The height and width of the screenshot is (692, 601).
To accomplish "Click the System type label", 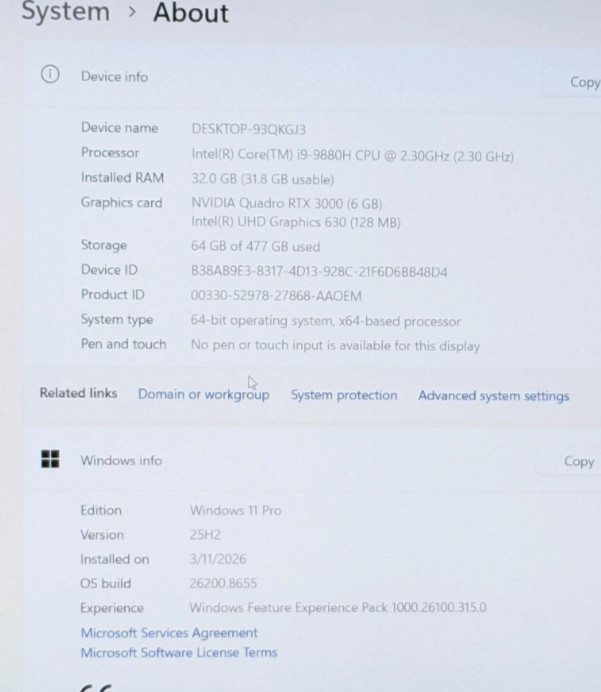I will click(117, 320).
